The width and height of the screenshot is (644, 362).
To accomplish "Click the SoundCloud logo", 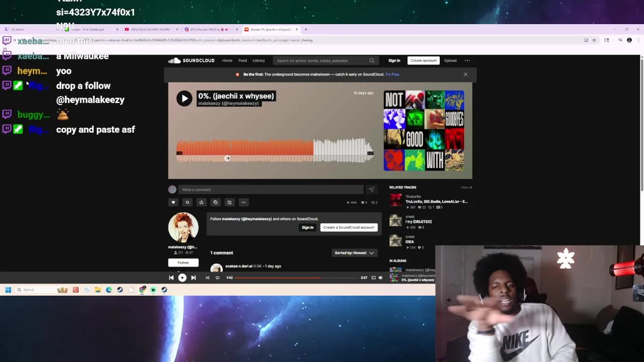I will 191,60.
